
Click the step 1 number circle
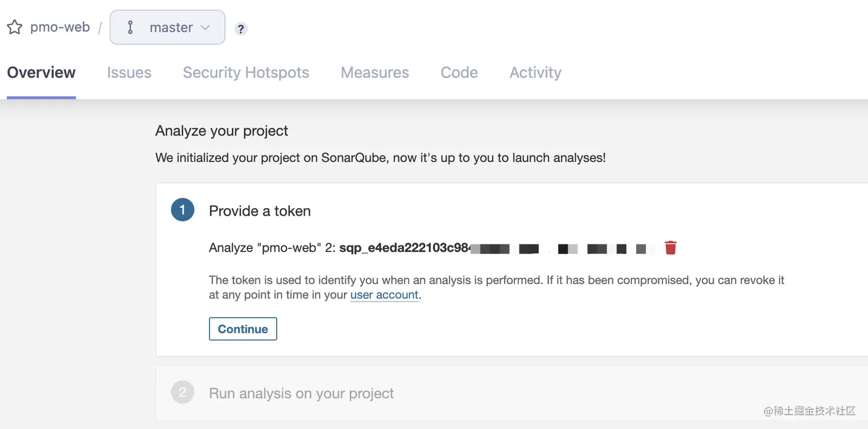183,210
